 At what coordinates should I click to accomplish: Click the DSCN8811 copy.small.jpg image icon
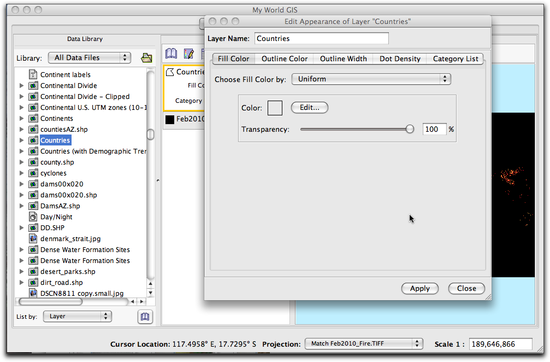33,293
